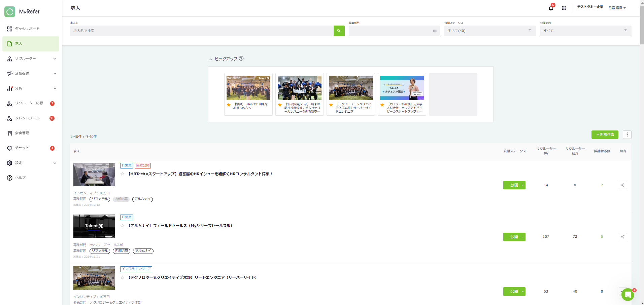Click the green search magnifier icon
Screen dimensions: 644x305
click(x=339, y=31)
